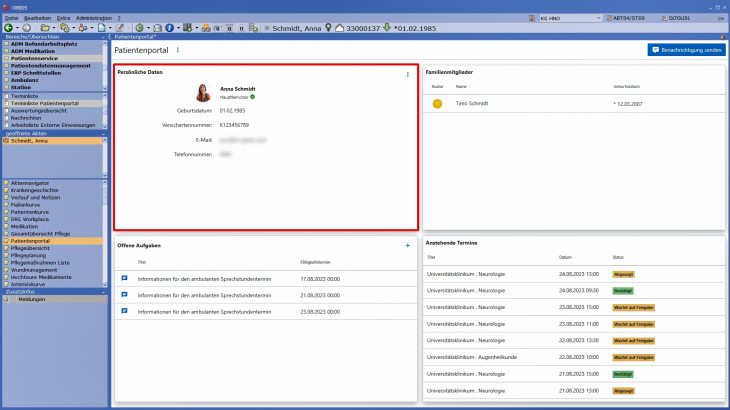
Task: Click Timo Schmidt's yellow avatar icon
Action: click(x=436, y=103)
